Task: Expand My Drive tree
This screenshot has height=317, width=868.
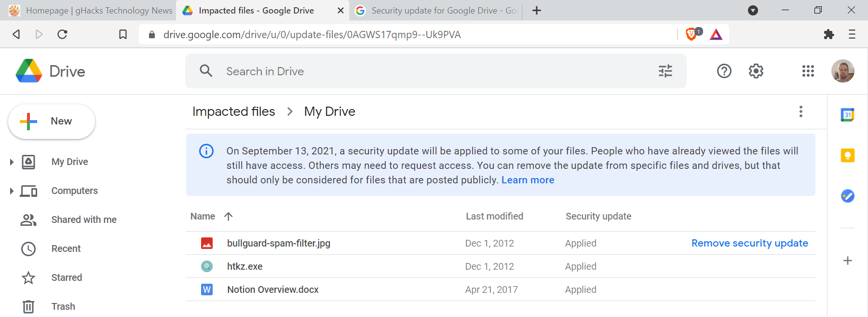Action: (12, 162)
